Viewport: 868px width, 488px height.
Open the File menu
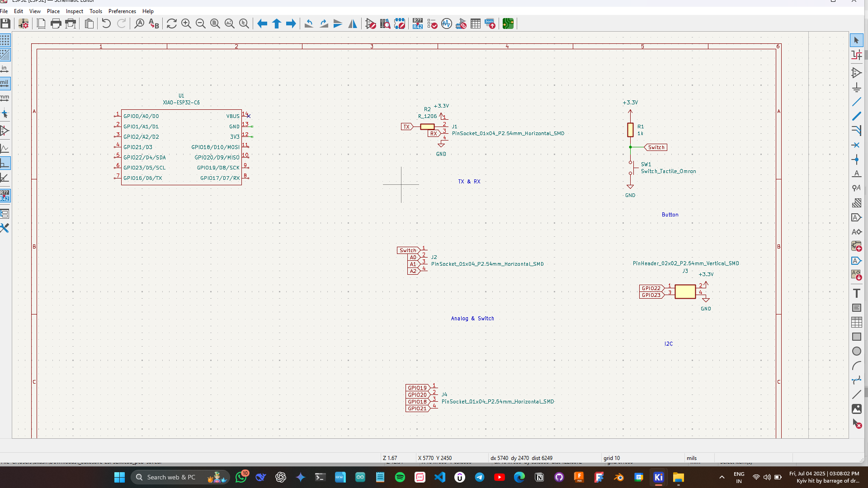coord(4,11)
